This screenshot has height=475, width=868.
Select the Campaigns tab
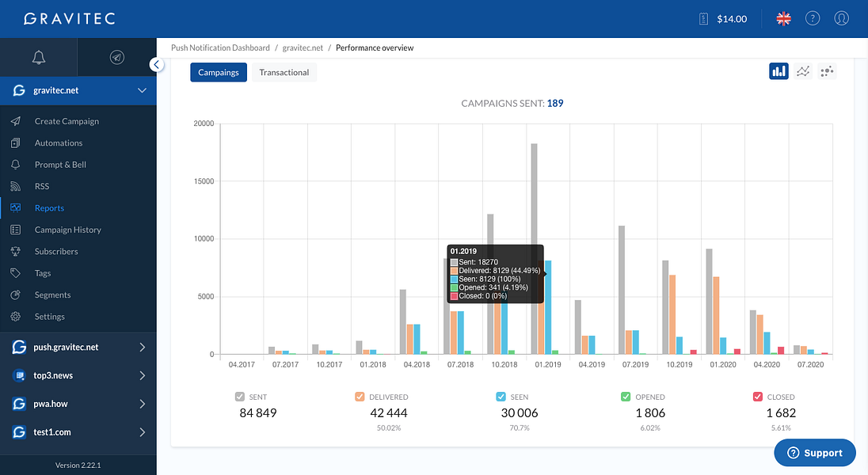click(219, 73)
